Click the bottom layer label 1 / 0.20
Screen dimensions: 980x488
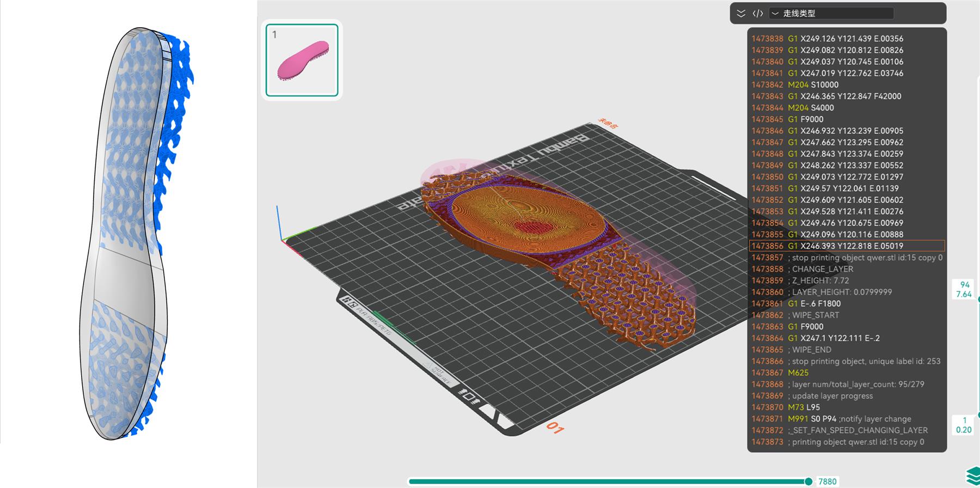[964, 425]
